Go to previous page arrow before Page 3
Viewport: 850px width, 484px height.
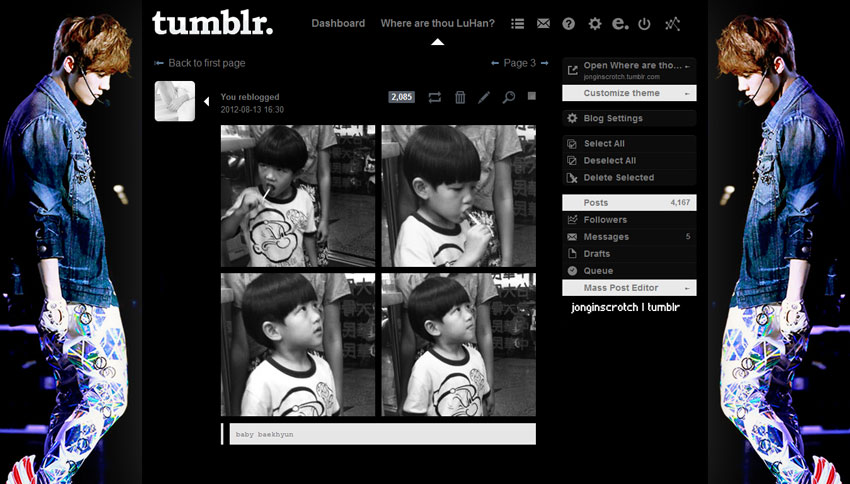click(x=495, y=63)
